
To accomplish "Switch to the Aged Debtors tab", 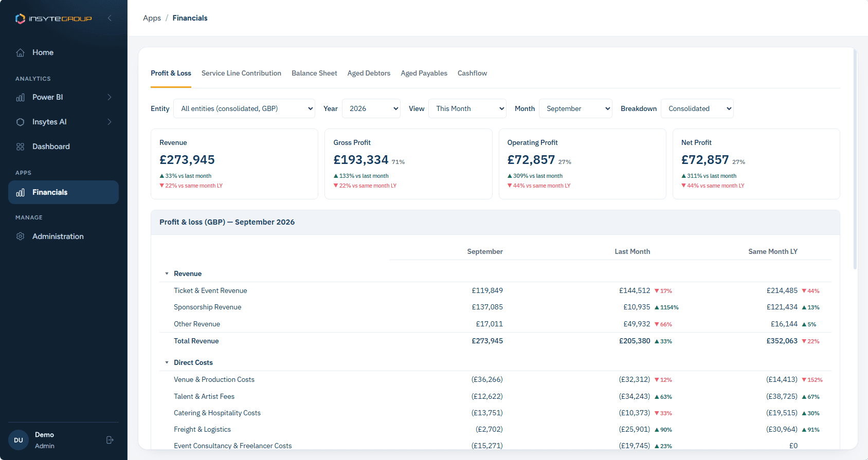I will coord(369,73).
